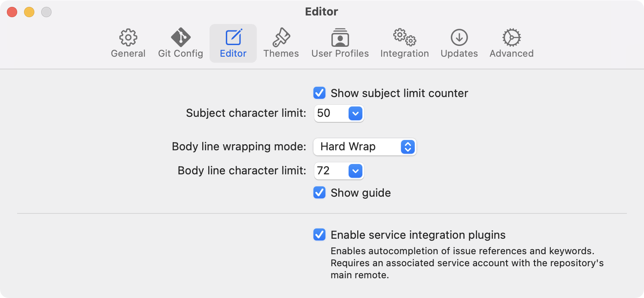Click the Integration double-gear icon

click(404, 38)
